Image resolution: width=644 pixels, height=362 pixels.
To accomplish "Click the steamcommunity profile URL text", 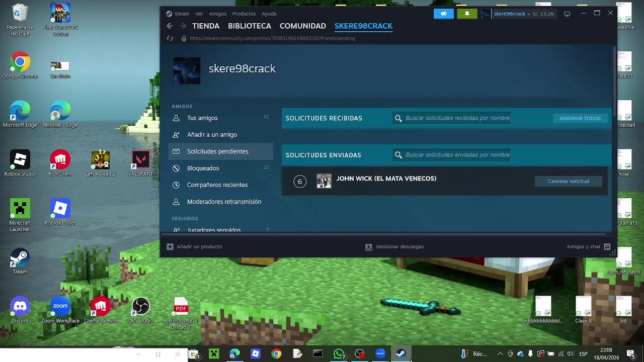I will pyautogui.click(x=272, y=38).
